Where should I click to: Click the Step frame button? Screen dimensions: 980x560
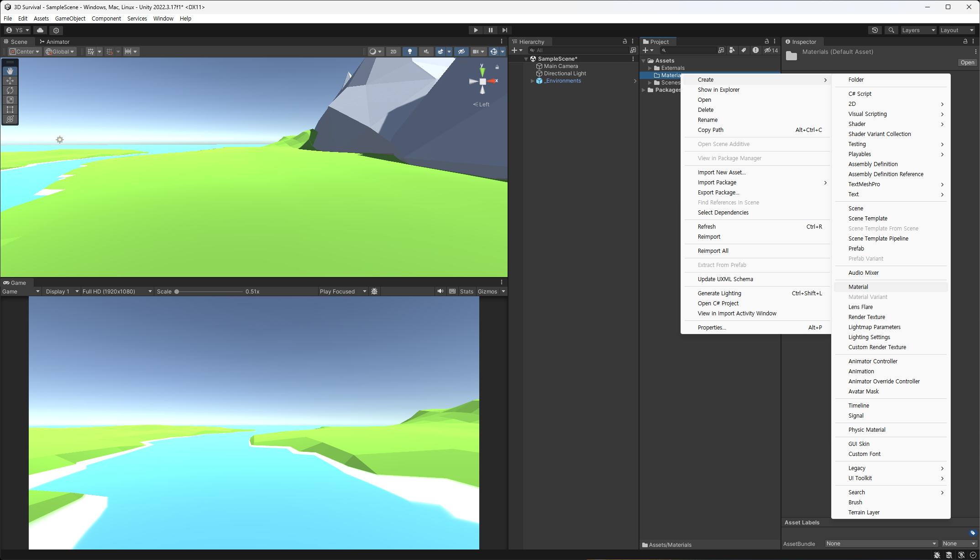pyautogui.click(x=504, y=30)
